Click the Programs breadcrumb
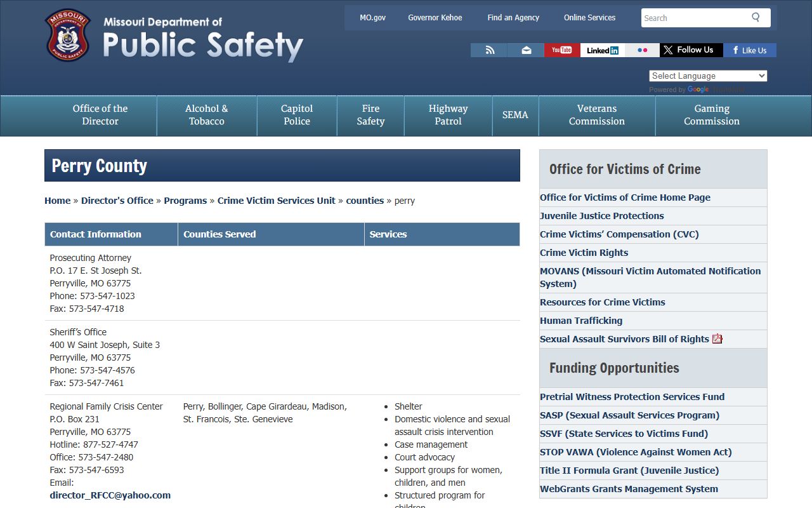Image resolution: width=812 pixels, height=508 pixels. click(x=185, y=201)
